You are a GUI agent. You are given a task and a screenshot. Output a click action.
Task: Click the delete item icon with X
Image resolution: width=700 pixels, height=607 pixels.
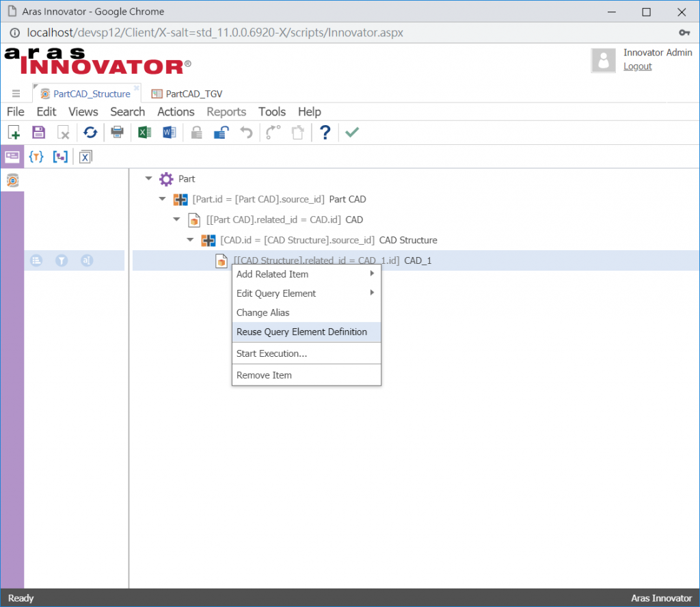point(64,133)
